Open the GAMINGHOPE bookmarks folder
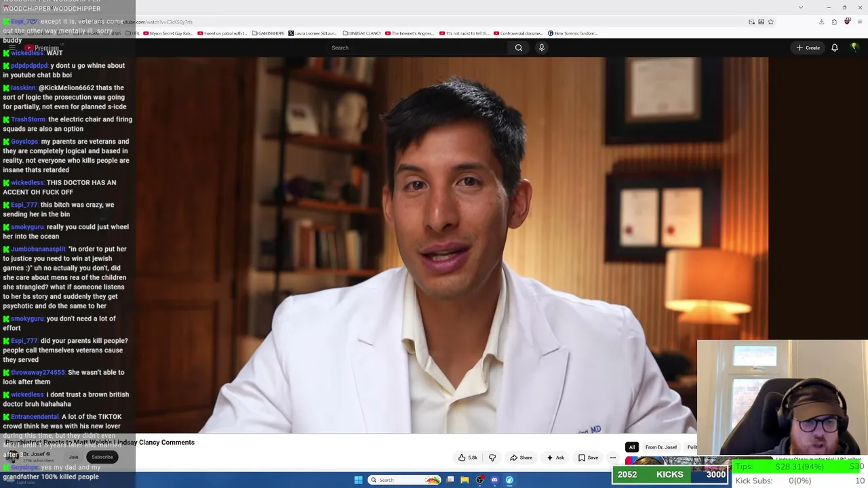 (268, 33)
